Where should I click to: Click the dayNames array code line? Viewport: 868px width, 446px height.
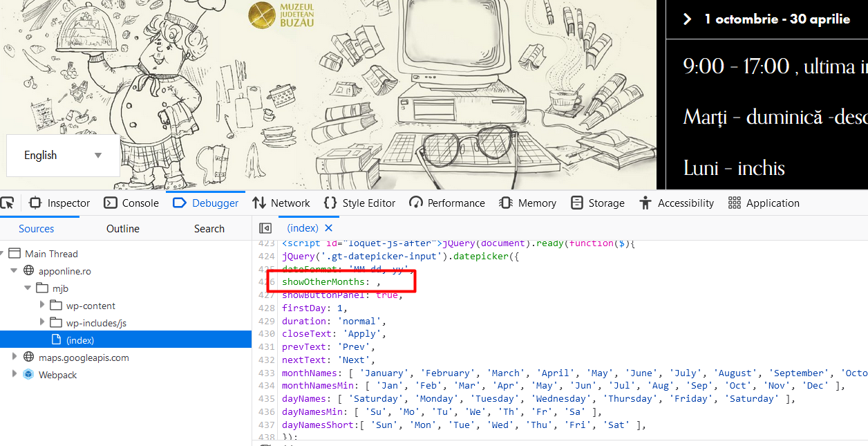539,398
